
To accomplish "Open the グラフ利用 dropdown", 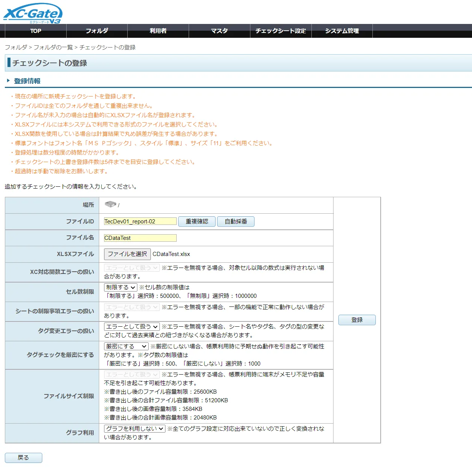I will coord(134,428).
